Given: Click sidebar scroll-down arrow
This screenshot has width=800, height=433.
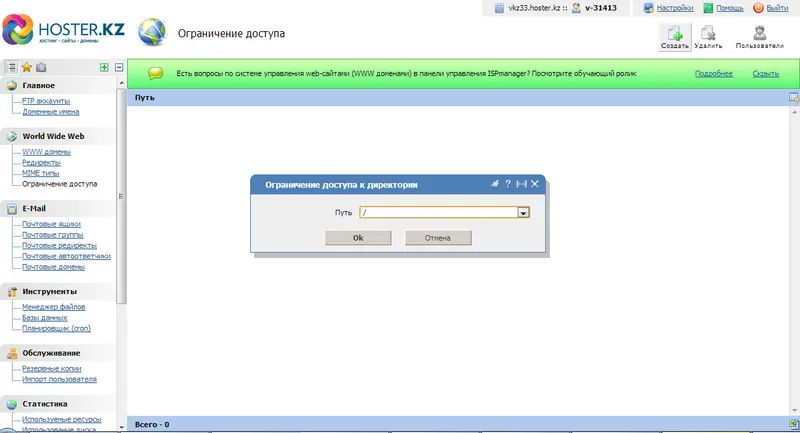Looking at the screenshot, I should click(x=121, y=427).
